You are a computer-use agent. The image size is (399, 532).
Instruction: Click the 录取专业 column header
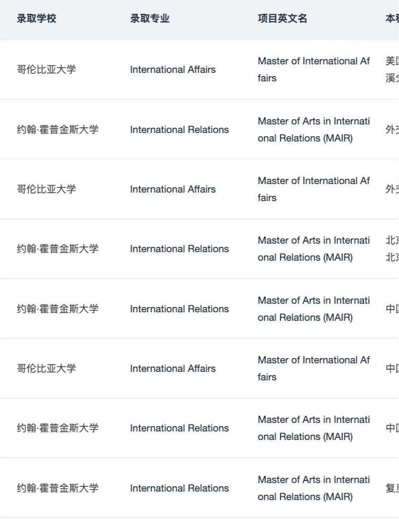[149, 18]
